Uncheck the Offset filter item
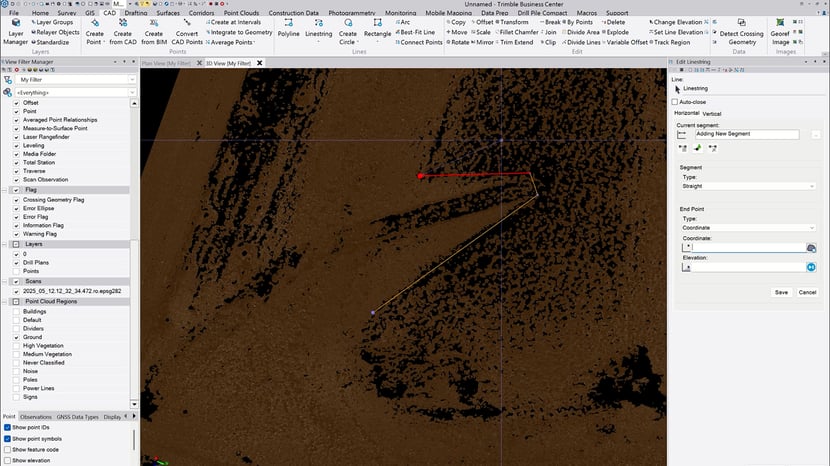Screen dimensions: 830x466 (16, 103)
